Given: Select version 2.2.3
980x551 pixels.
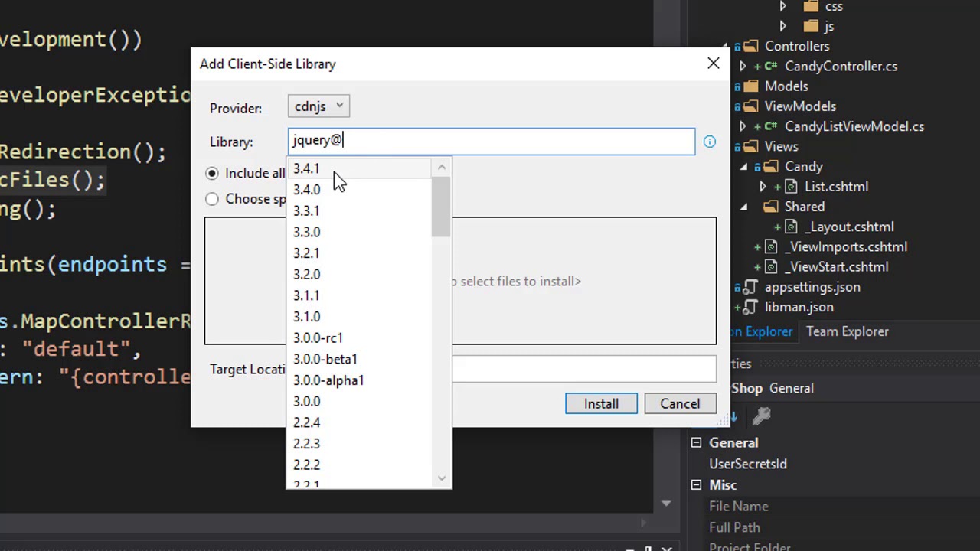Looking at the screenshot, I should (x=359, y=444).
